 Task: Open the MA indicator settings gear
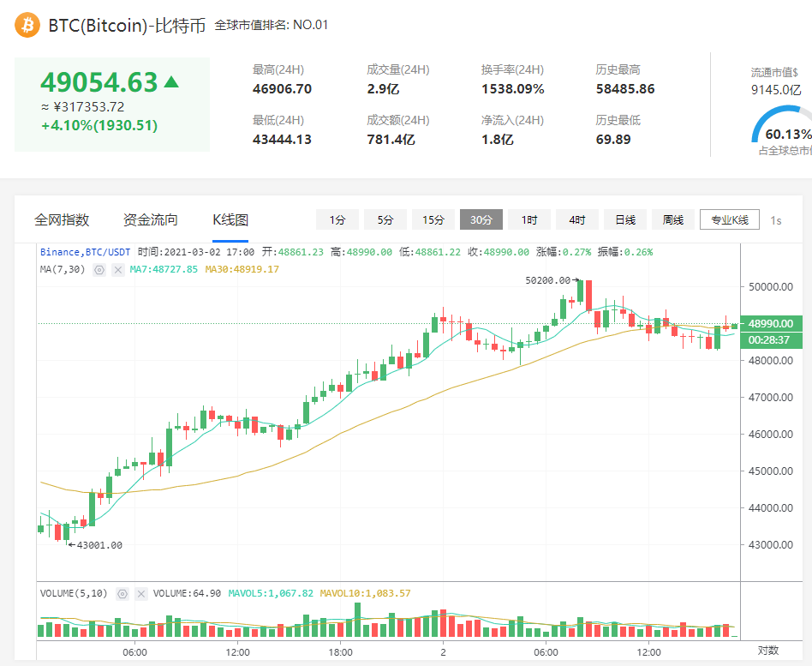99,269
